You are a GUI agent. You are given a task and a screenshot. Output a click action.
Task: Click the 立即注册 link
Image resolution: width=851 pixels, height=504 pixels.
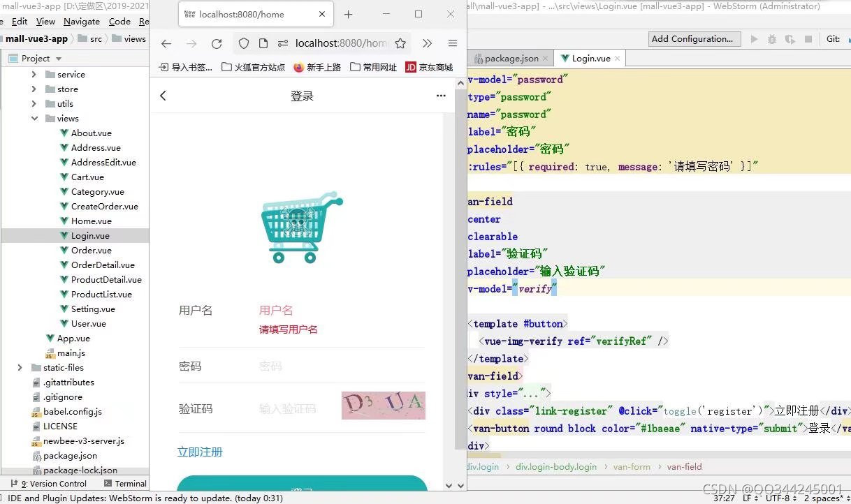[200, 452]
